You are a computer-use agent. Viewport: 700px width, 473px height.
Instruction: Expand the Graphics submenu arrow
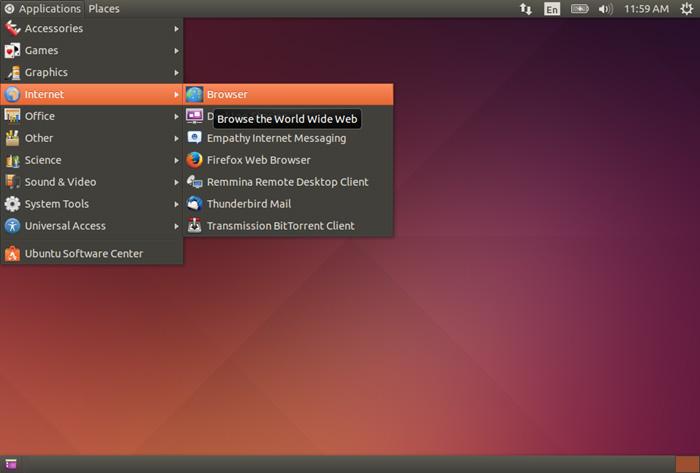[x=176, y=72]
